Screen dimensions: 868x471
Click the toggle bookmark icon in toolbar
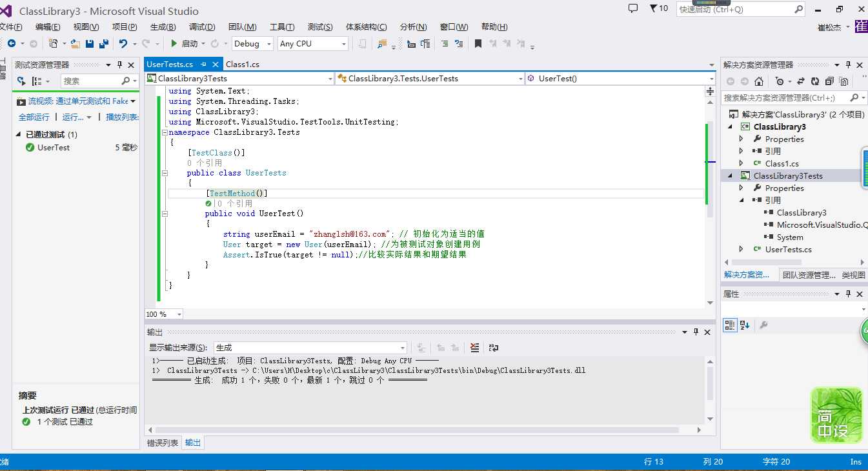click(x=478, y=44)
